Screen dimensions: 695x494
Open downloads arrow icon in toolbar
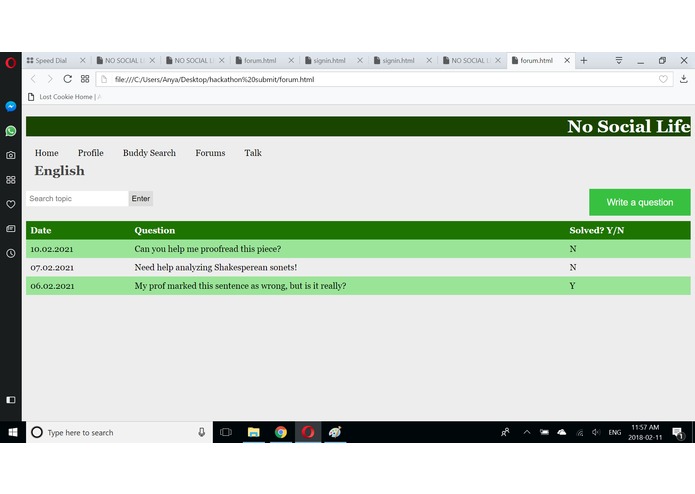click(x=683, y=79)
